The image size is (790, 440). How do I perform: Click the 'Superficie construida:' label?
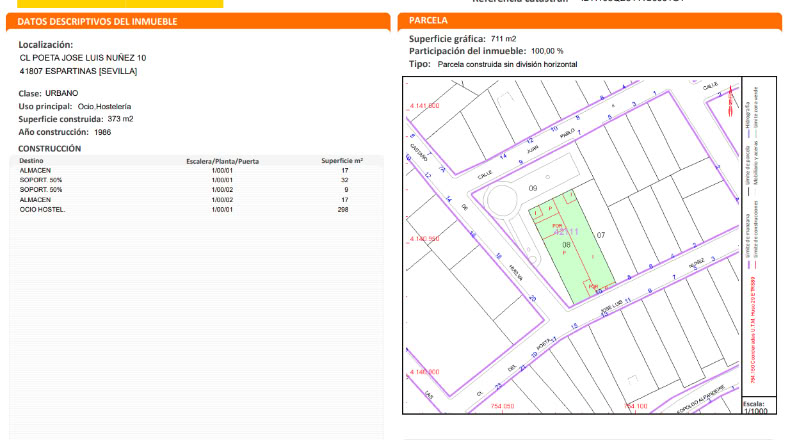(61, 119)
